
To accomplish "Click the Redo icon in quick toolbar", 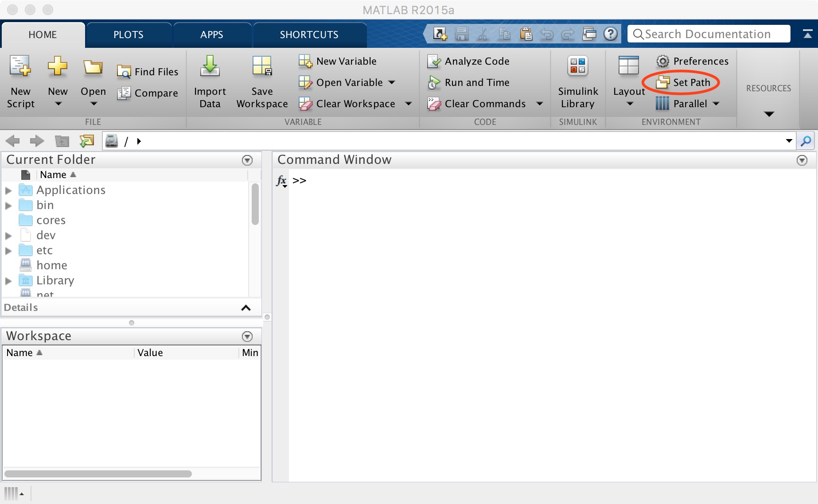I will 568,34.
